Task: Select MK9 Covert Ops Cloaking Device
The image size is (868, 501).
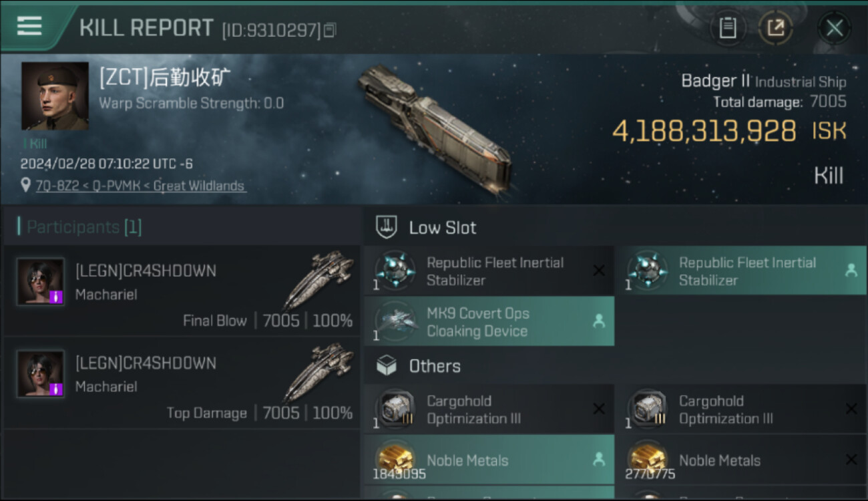Action: pos(489,322)
